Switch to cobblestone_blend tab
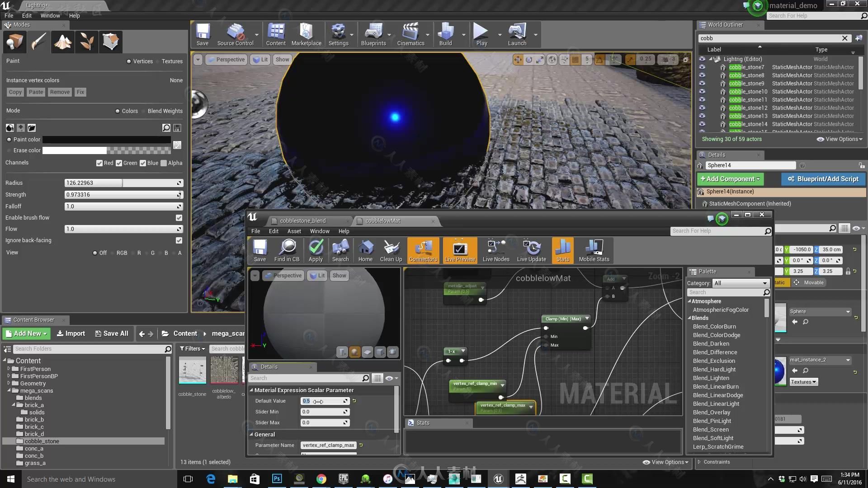 (x=302, y=221)
